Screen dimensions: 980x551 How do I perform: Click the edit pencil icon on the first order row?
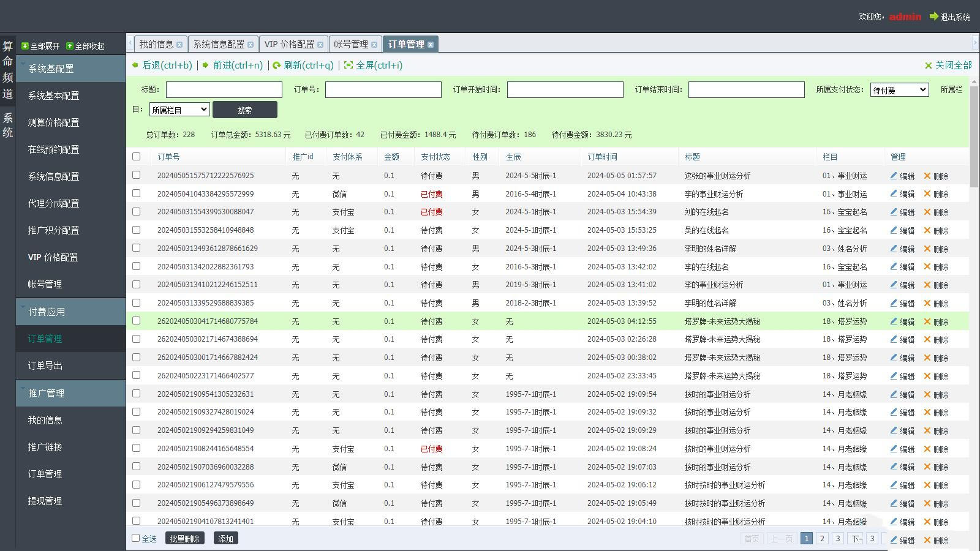[894, 176]
